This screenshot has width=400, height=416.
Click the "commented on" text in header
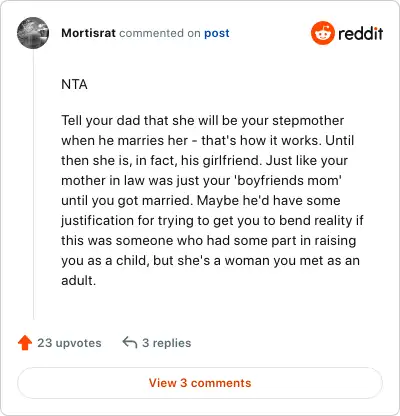[160, 33]
